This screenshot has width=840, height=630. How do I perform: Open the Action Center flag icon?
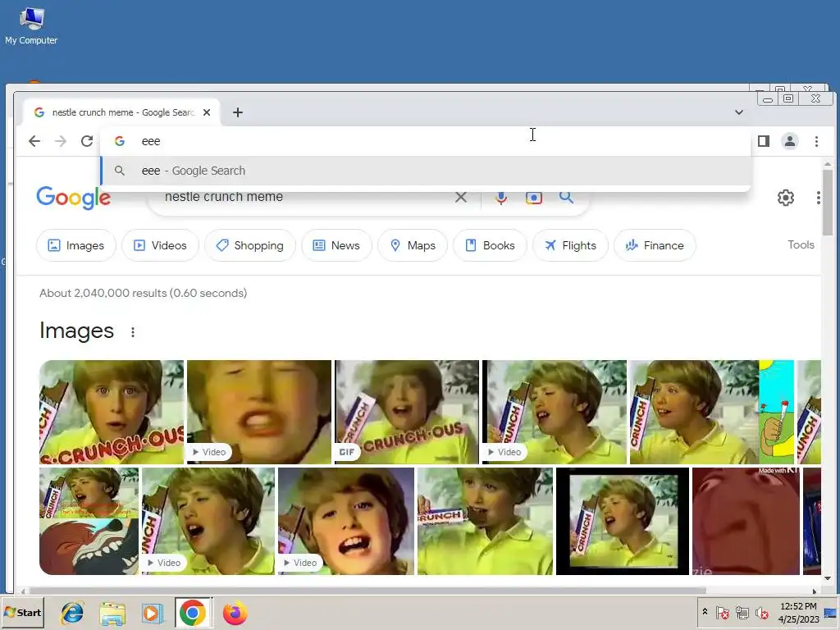[x=722, y=613]
